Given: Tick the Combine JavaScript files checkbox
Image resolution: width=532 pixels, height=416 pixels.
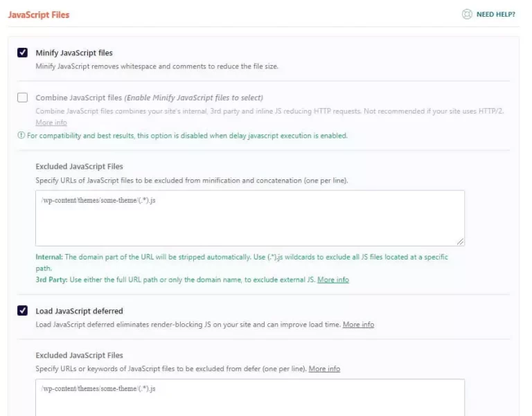Looking at the screenshot, I should (22, 98).
